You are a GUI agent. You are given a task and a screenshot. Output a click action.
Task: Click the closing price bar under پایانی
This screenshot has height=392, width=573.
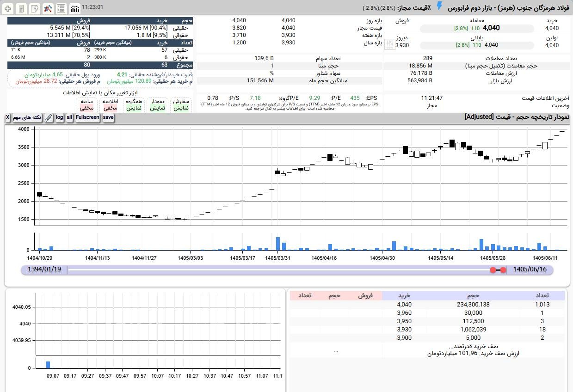coord(477,45)
